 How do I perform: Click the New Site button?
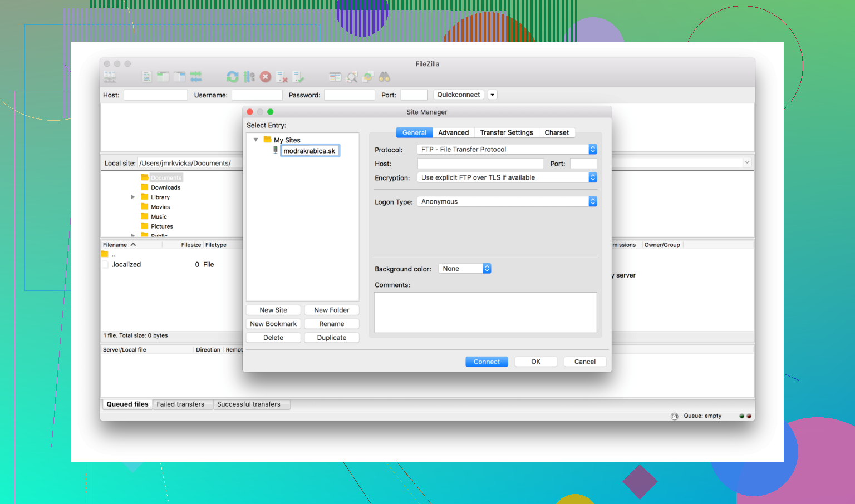[x=273, y=310]
